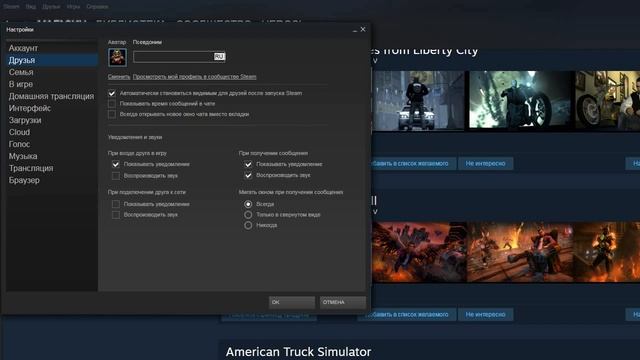640x360 pixels.
Task: Open Домашняя трансляция settings
Action: click(x=51, y=96)
